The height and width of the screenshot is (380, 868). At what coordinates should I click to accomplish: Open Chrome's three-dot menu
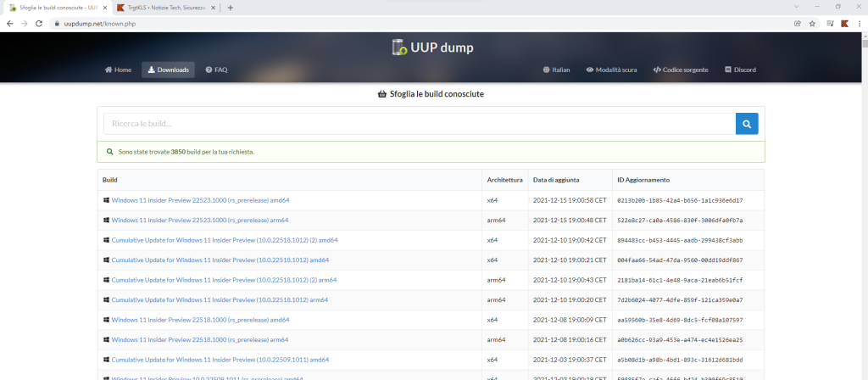pyautogui.click(x=859, y=24)
